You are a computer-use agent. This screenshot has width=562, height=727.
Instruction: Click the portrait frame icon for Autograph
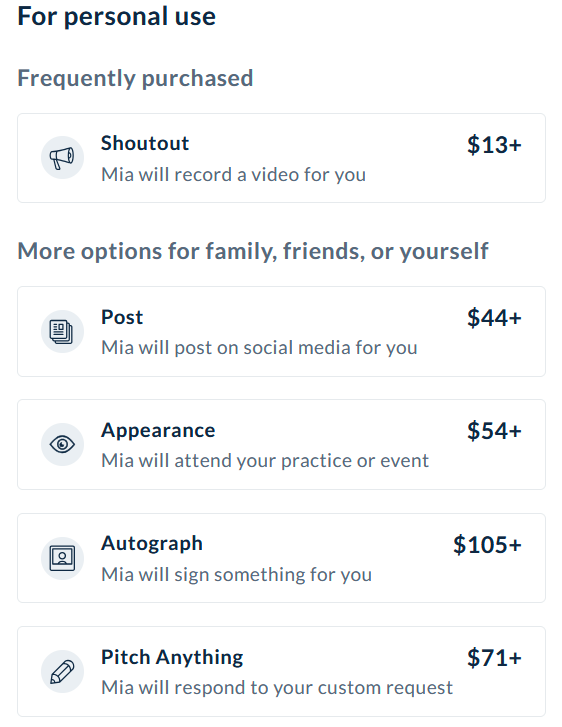pos(62,558)
